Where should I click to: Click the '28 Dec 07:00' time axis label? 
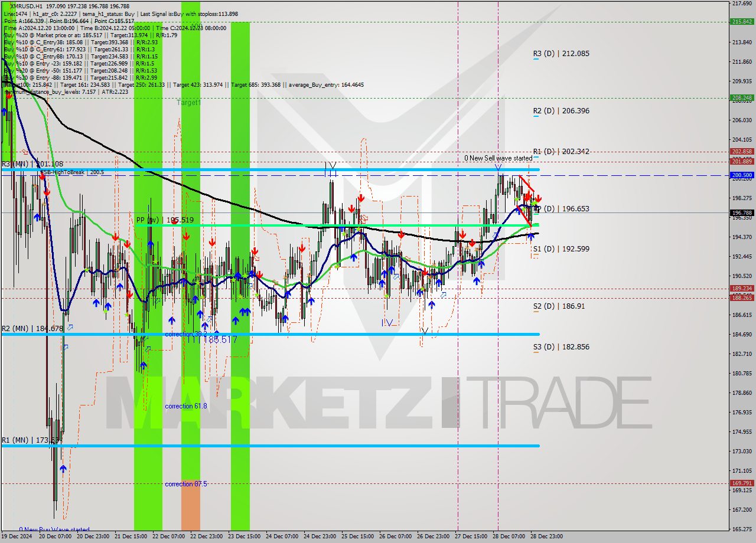[x=508, y=537]
